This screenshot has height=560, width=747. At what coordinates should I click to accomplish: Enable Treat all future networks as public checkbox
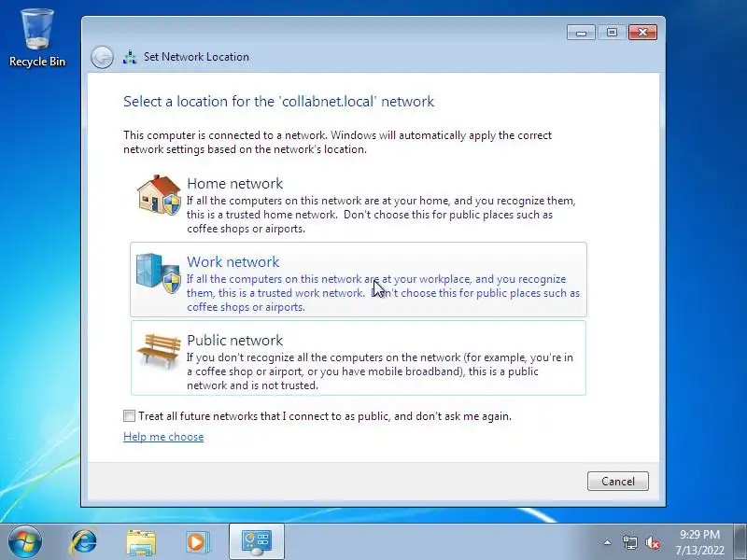tap(129, 415)
